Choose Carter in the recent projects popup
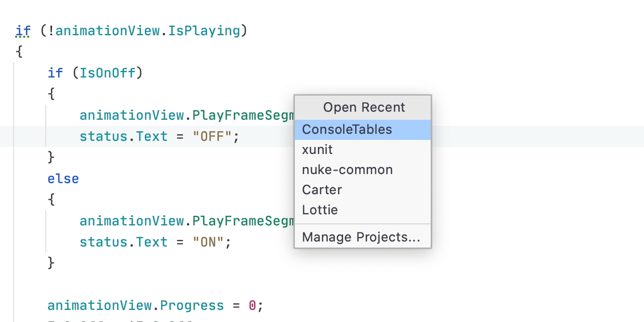644x322 pixels. click(x=321, y=190)
